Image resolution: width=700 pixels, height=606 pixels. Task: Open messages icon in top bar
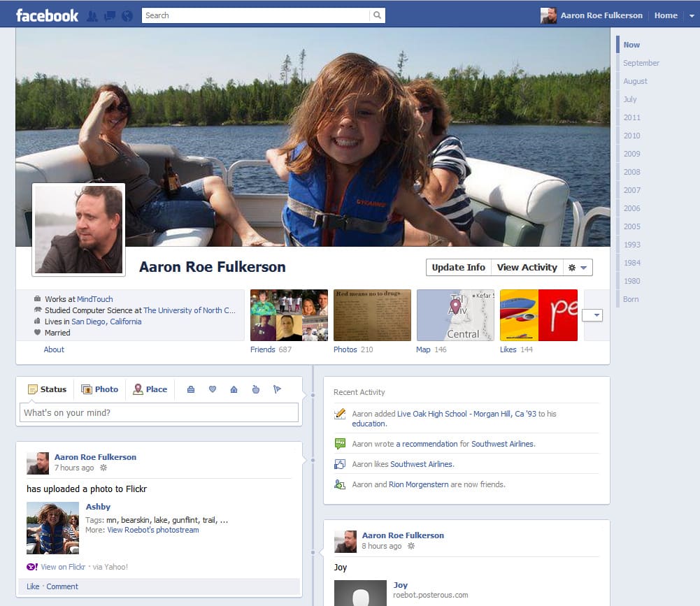tap(109, 16)
